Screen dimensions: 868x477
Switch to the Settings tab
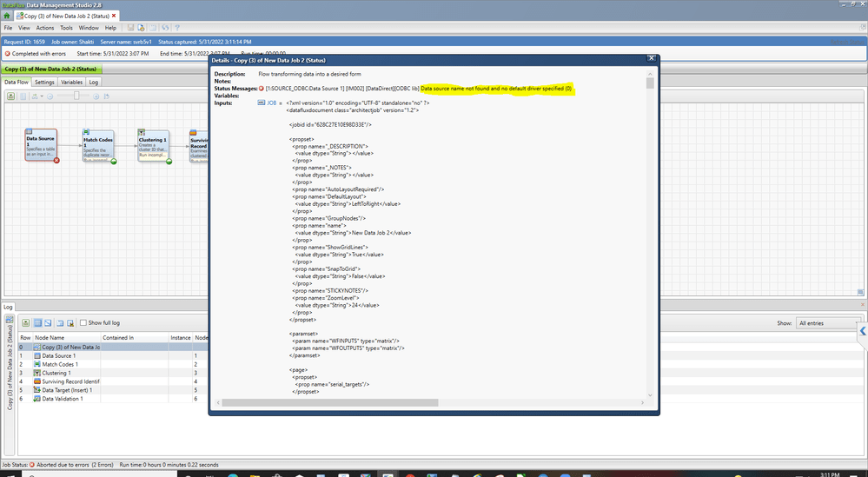(x=44, y=82)
